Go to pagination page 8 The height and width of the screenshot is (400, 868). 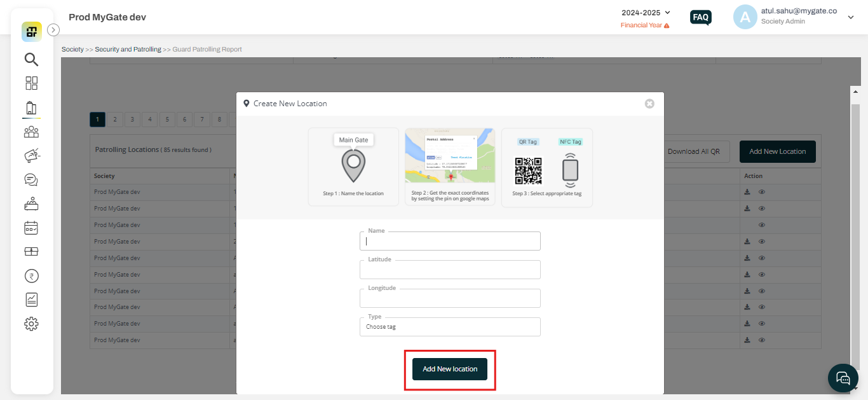[x=219, y=120]
